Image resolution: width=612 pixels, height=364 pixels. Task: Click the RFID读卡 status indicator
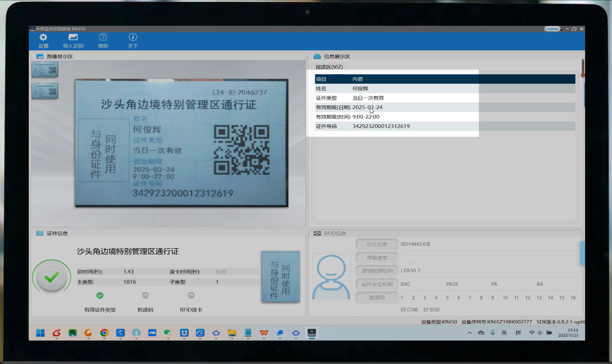191,295
